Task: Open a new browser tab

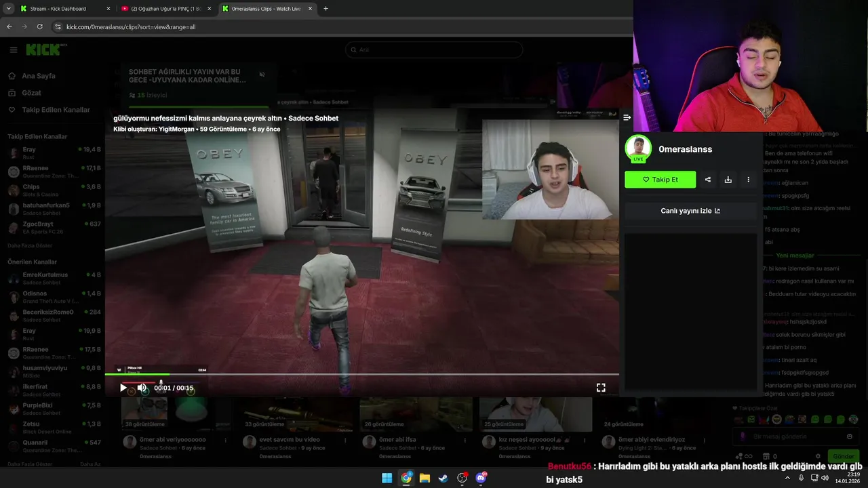Action: 325,9
